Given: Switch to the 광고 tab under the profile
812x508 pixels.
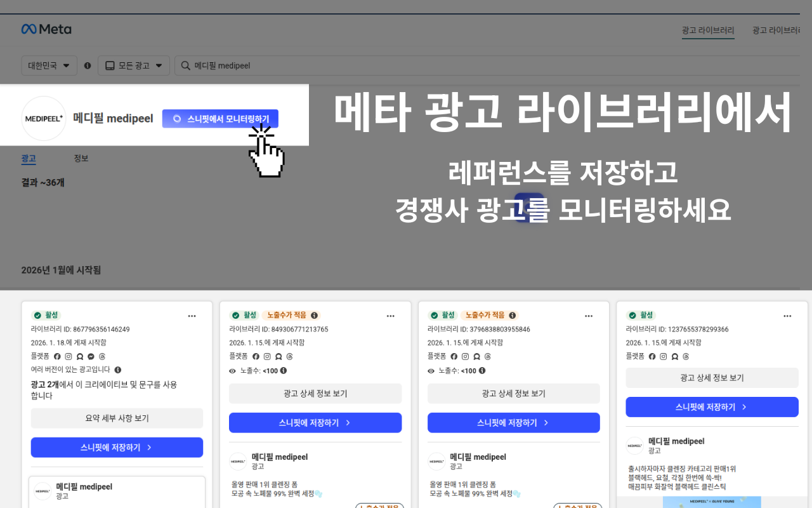Looking at the screenshot, I should pos(29,159).
